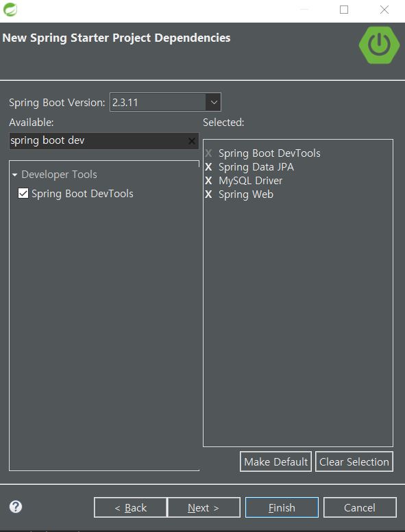Click the Clear Selection button
405x532 pixels.
(x=354, y=461)
